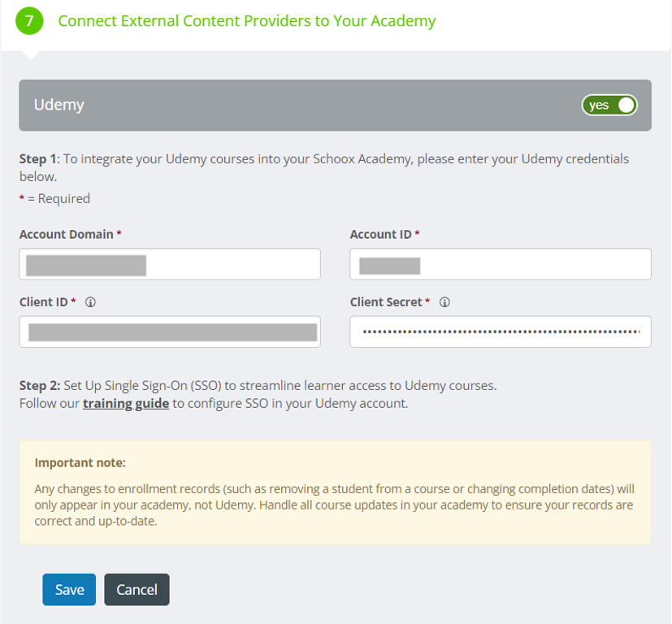Viewport: 672px width, 624px height.
Task: Click the Save button
Action: pos(69,590)
